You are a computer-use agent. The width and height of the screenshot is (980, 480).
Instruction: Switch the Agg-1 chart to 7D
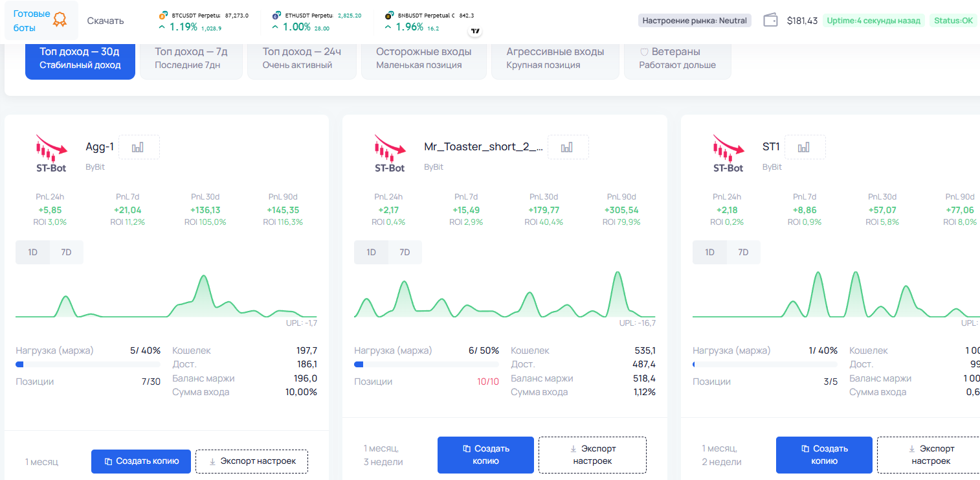(66, 252)
